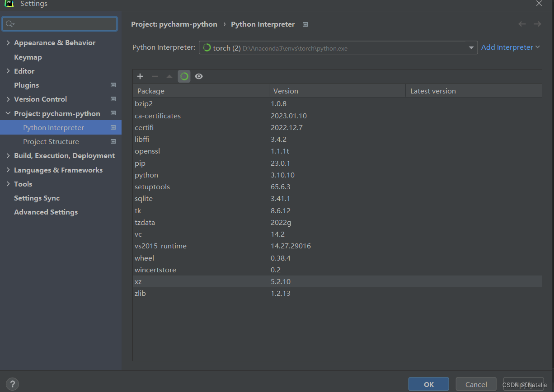Select the xz package row
The image size is (554, 392).
point(337,281)
